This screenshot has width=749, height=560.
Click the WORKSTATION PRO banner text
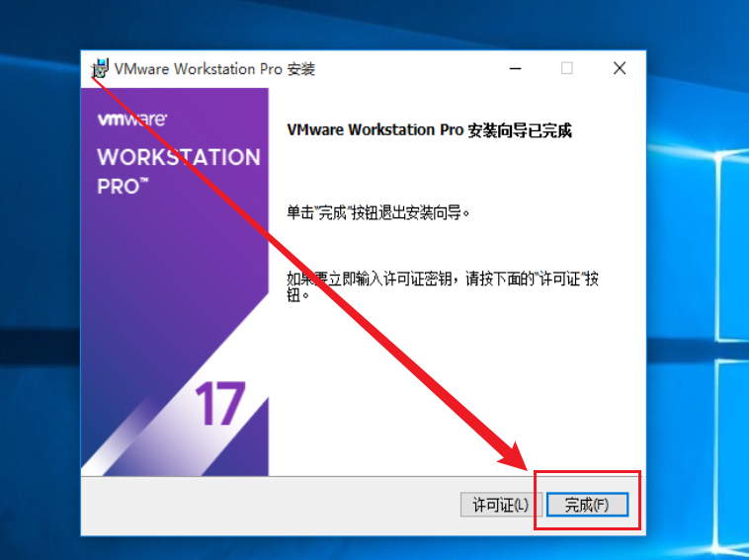coord(179,172)
